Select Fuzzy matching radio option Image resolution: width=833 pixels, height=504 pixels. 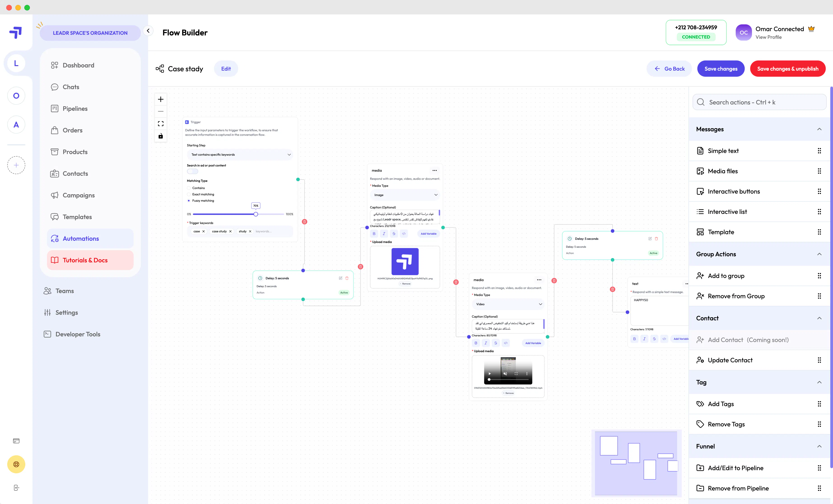pyautogui.click(x=189, y=201)
